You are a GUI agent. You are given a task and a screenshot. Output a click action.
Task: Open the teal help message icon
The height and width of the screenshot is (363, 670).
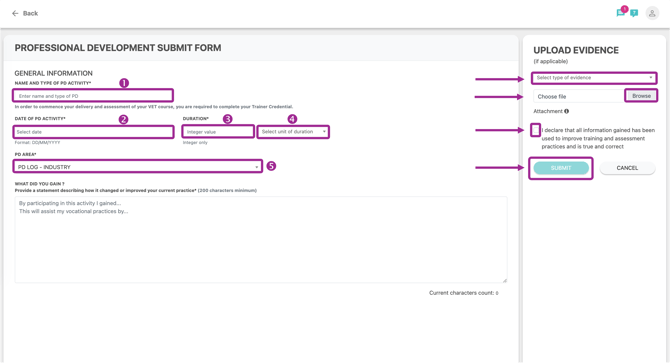[x=634, y=13]
